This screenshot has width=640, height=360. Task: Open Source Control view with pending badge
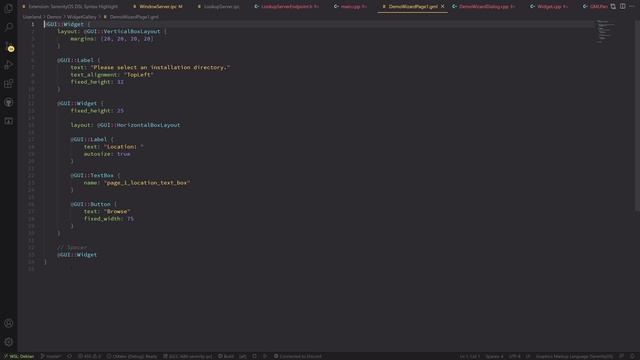9,46
